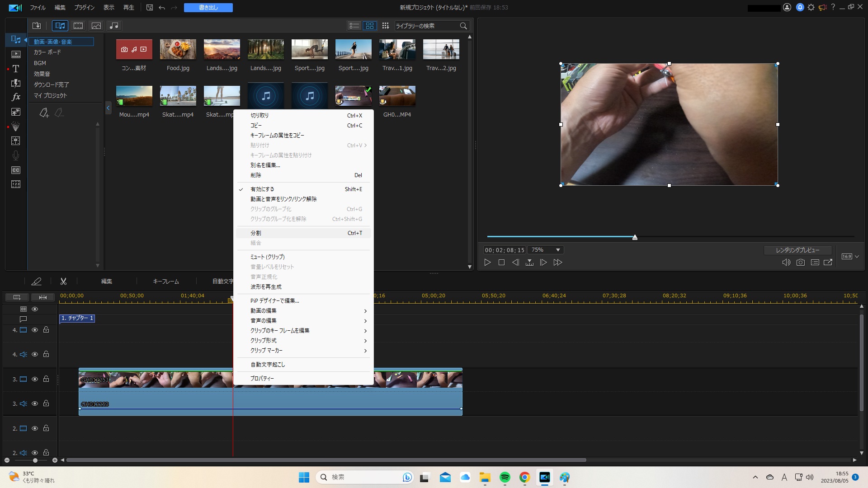Open the 75% preview zoom dropdown
Viewport: 868px width, 488px height.
click(545, 249)
